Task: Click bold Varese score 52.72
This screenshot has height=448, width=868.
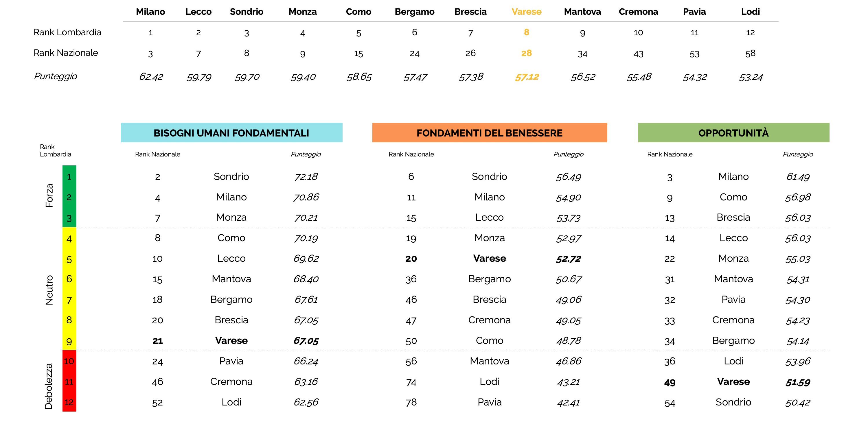Action: pos(569,259)
